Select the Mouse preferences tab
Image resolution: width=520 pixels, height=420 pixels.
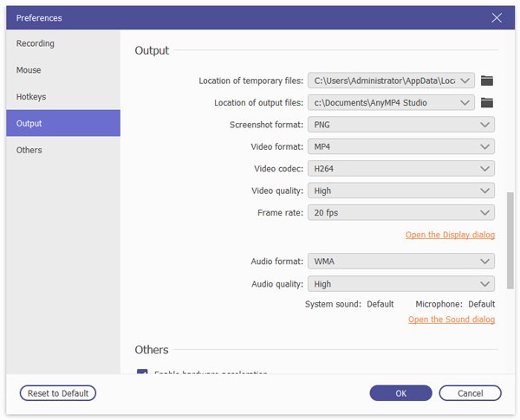coord(29,70)
